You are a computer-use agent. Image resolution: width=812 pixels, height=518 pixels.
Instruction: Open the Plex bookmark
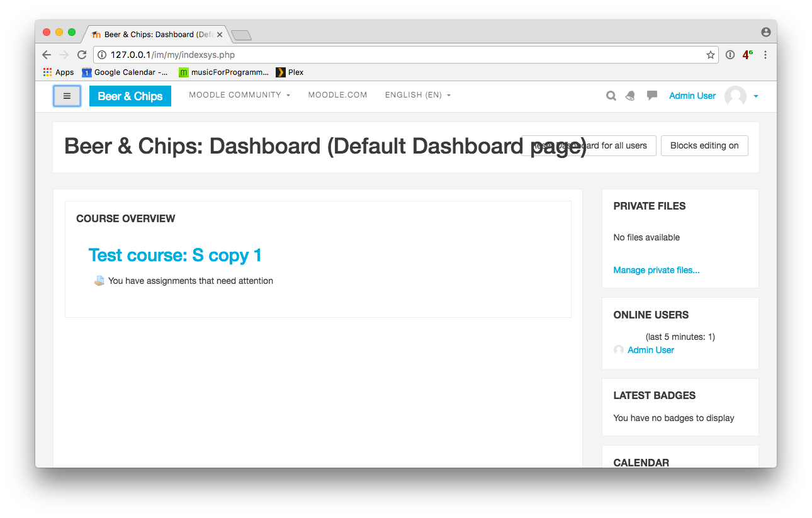290,72
